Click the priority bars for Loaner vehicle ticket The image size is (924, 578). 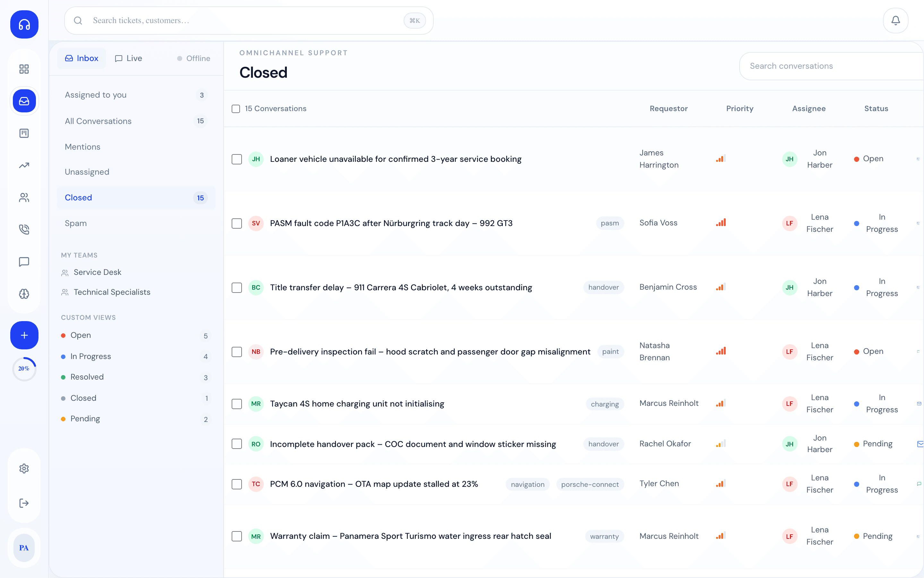click(x=721, y=158)
